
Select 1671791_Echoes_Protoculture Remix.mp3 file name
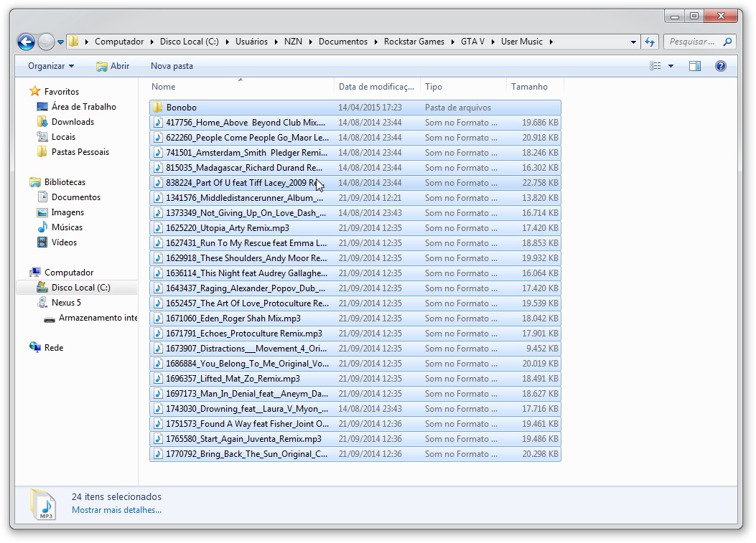(x=244, y=333)
